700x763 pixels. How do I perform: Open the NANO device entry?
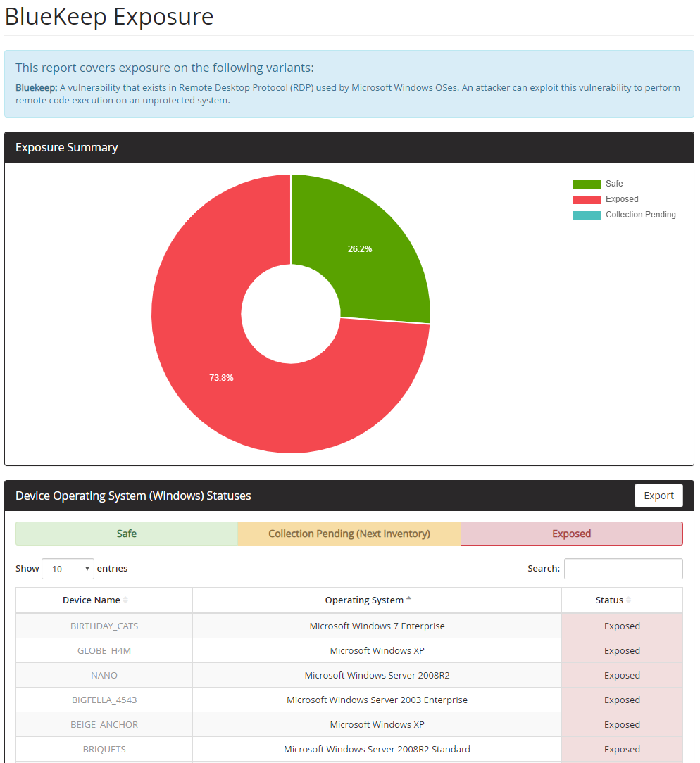click(104, 675)
